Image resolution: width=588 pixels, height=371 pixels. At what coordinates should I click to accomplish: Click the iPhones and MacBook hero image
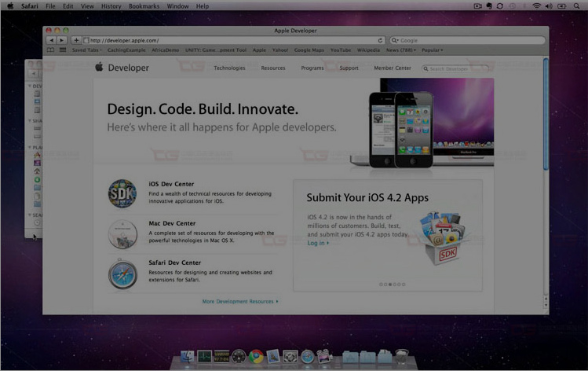[x=422, y=123]
